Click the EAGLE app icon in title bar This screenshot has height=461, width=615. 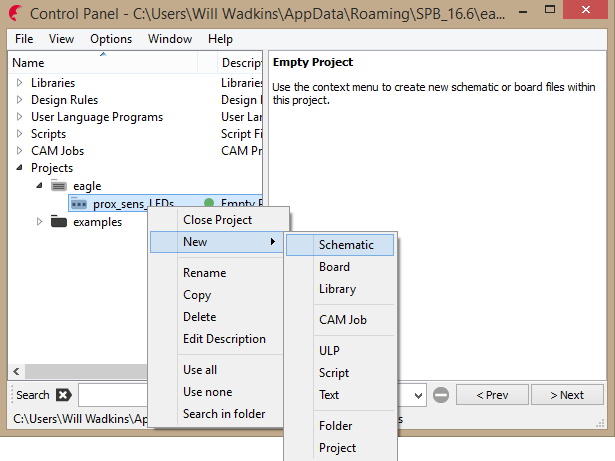click(15, 13)
